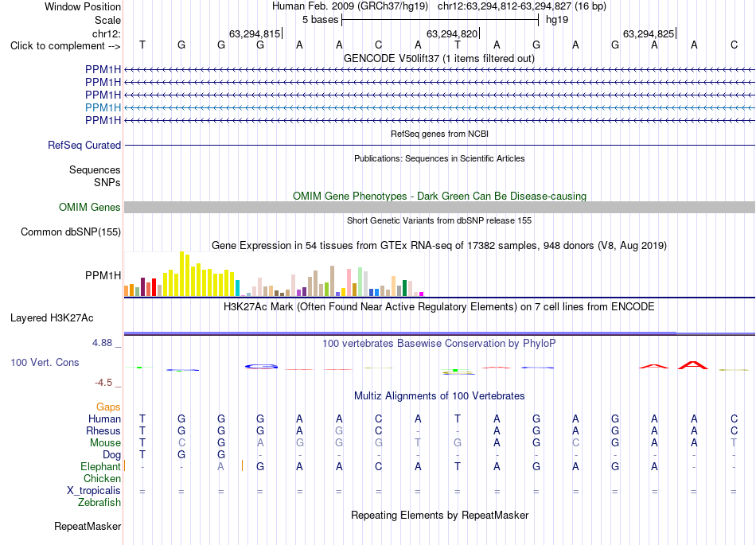Click the 4.88 PhyloP upper scale value
756x545 pixels.
[102, 343]
